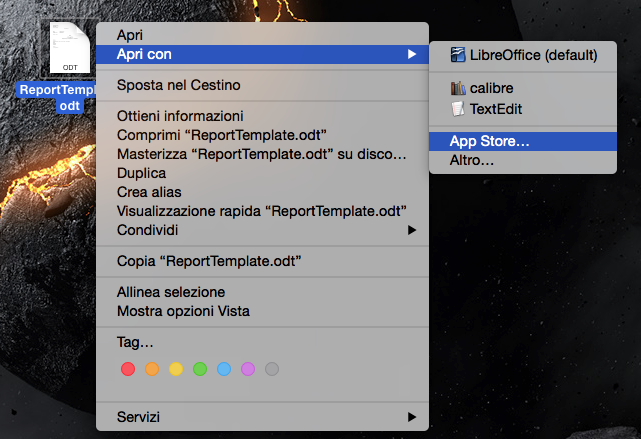Expand the arrow next to Apri con
This screenshot has height=439, width=641.
tap(412, 54)
